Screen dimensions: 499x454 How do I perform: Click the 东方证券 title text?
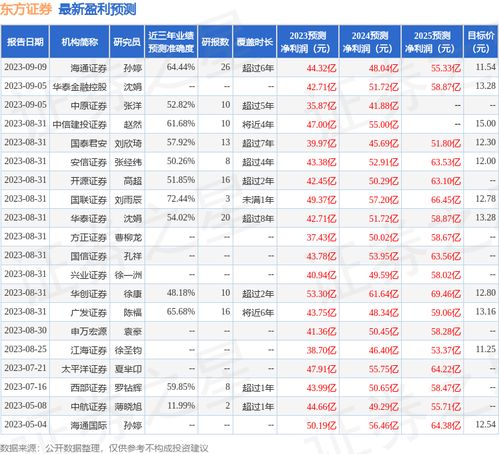click(x=26, y=9)
